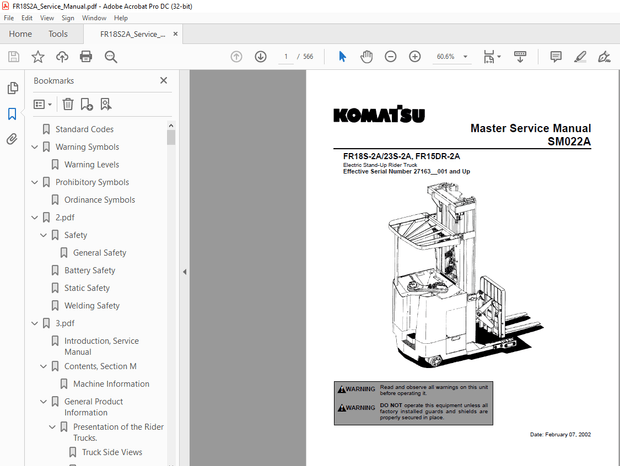Open the Sign document pen tool
This screenshot has height=466, width=620.
604,57
